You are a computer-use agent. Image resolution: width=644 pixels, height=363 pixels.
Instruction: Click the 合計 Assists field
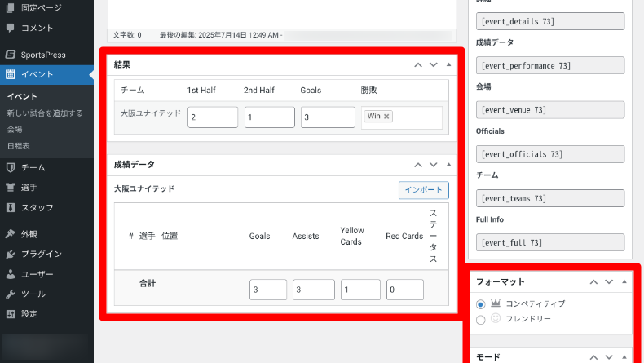pyautogui.click(x=314, y=290)
